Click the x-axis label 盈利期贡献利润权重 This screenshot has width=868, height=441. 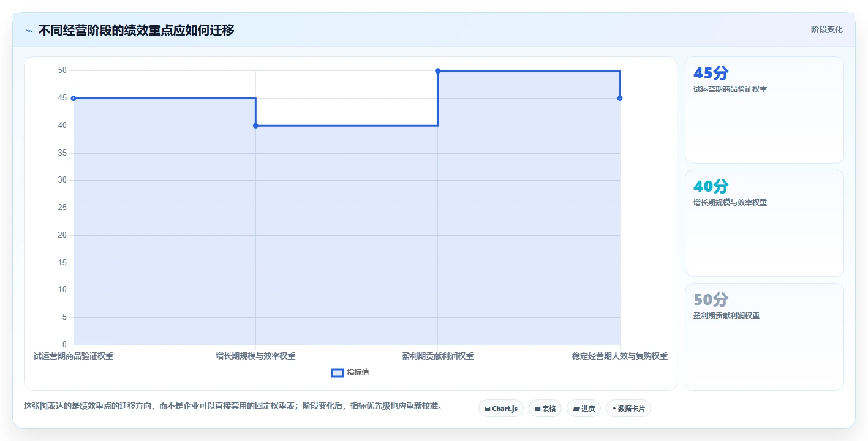point(437,356)
